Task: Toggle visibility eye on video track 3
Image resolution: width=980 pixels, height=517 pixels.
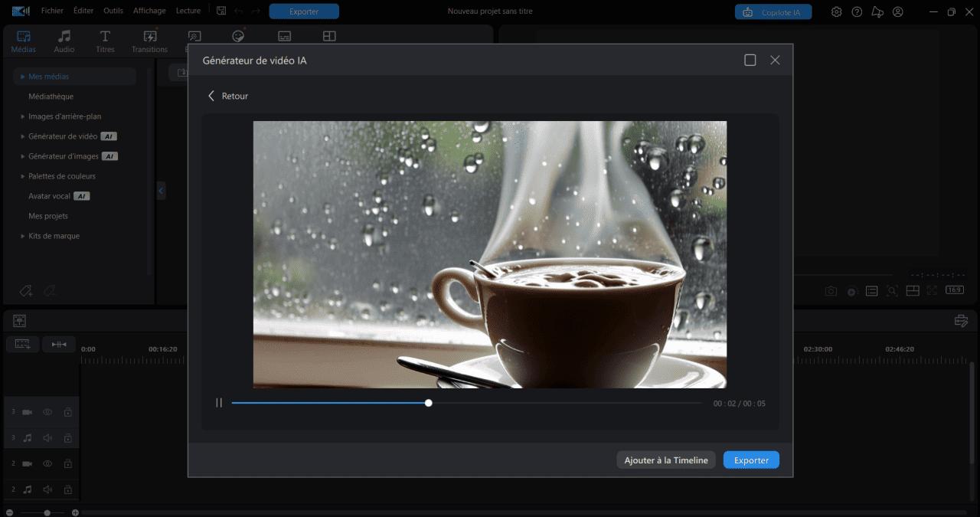Action: [47, 412]
